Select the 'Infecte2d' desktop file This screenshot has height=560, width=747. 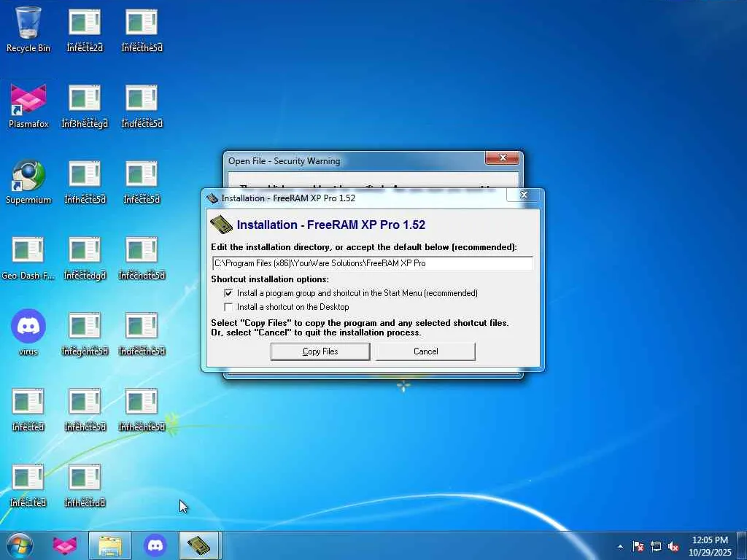point(85,29)
